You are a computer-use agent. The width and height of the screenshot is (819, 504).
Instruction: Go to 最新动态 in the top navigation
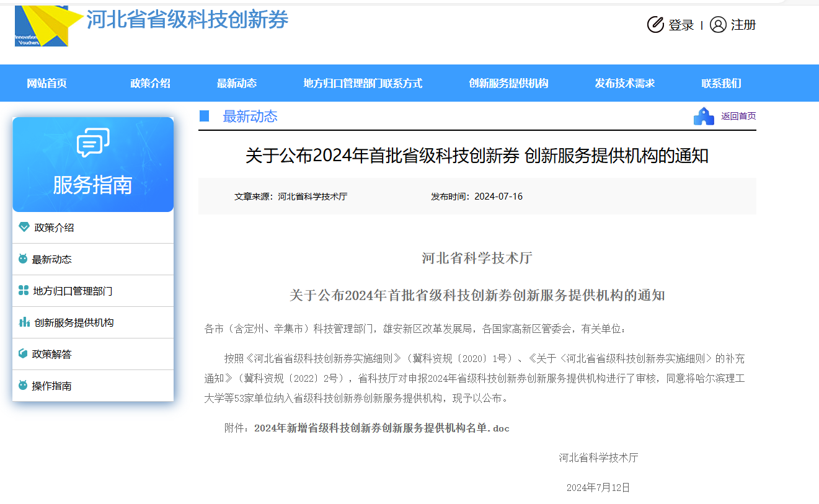pos(236,83)
